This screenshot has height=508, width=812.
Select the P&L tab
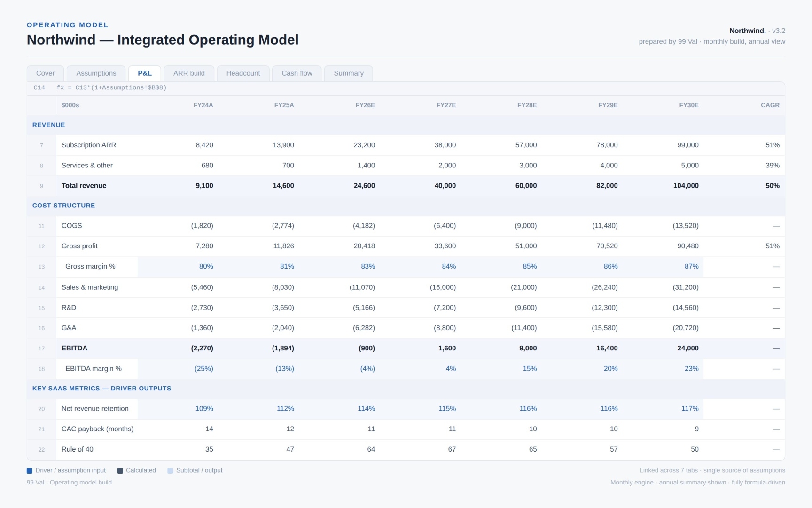145,73
